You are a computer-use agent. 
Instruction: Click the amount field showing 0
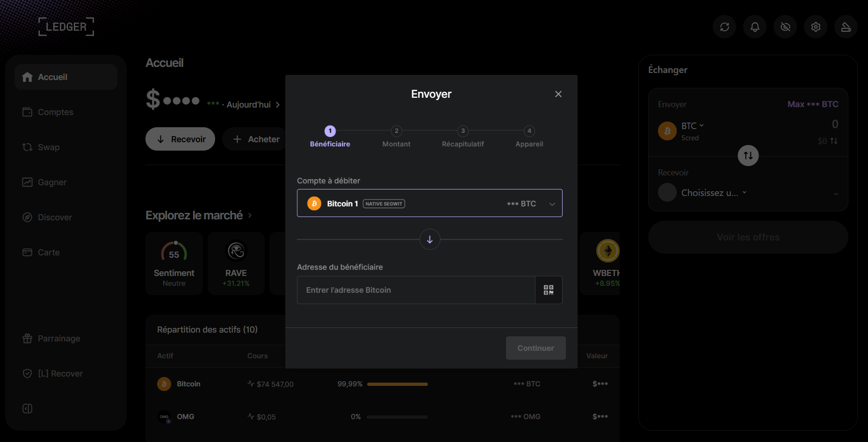[x=835, y=124]
